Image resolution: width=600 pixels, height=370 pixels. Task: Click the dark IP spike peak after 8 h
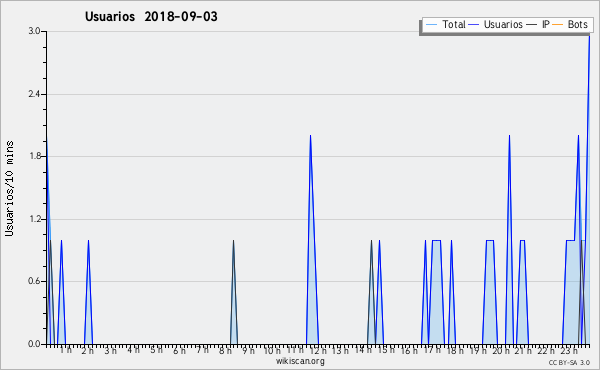point(233,240)
